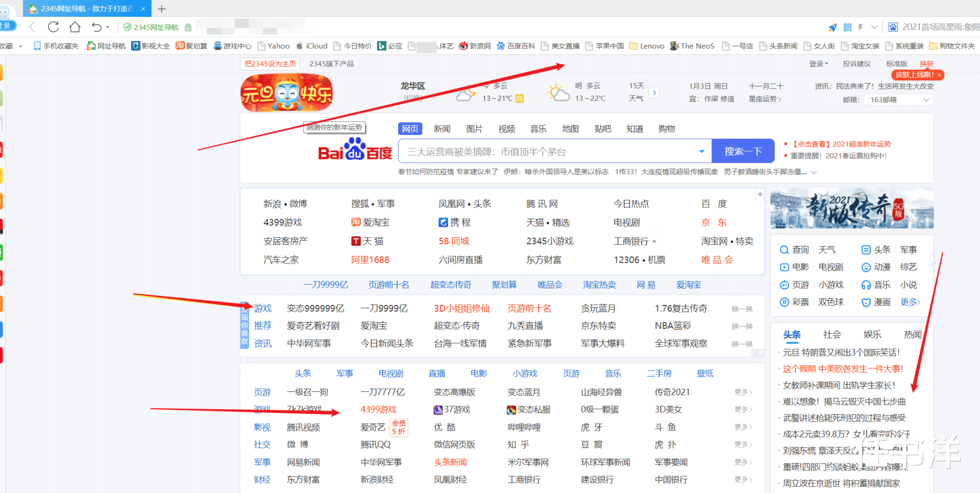
Task: Expand the 工商银行 dropdown arrow
Action: click(x=655, y=241)
